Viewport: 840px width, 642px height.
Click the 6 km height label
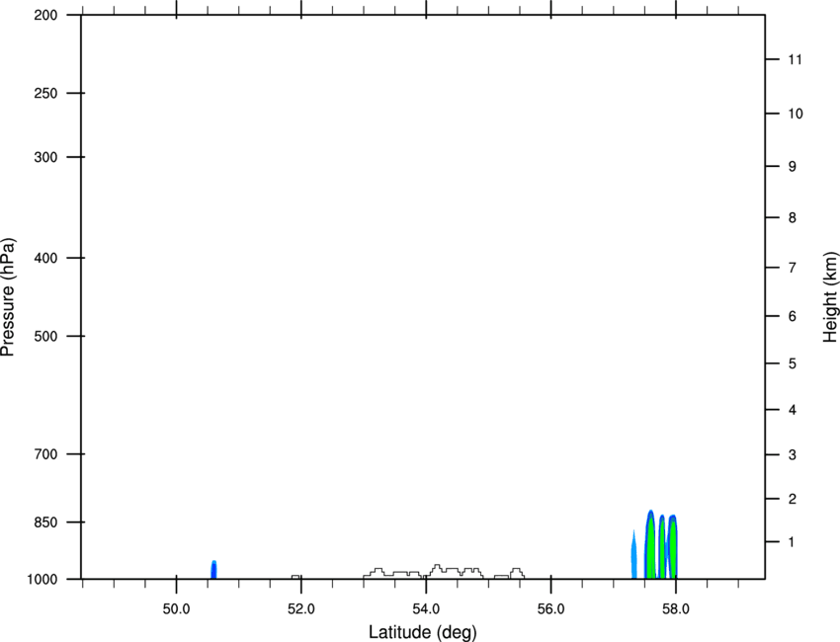point(793,316)
